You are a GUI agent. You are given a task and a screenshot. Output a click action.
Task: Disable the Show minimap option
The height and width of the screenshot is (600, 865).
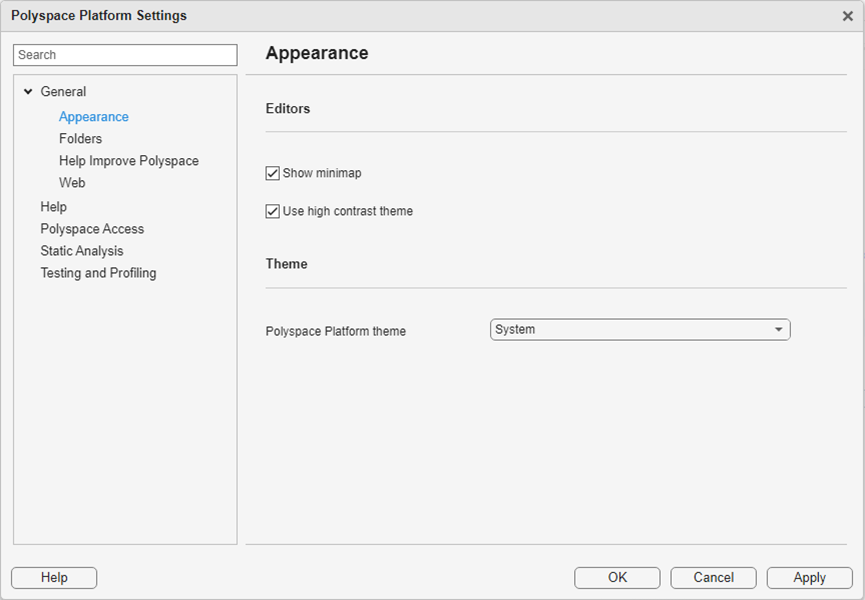pyautogui.click(x=272, y=172)
